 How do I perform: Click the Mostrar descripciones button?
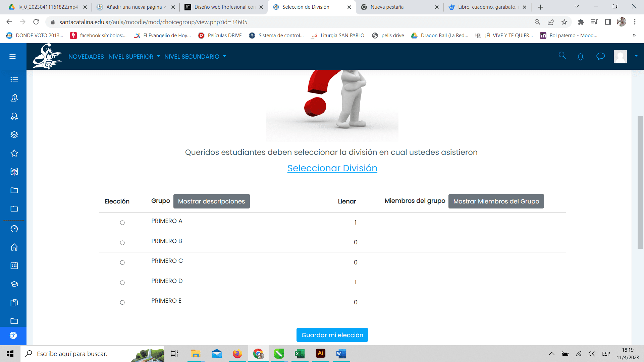pos(212,201)
